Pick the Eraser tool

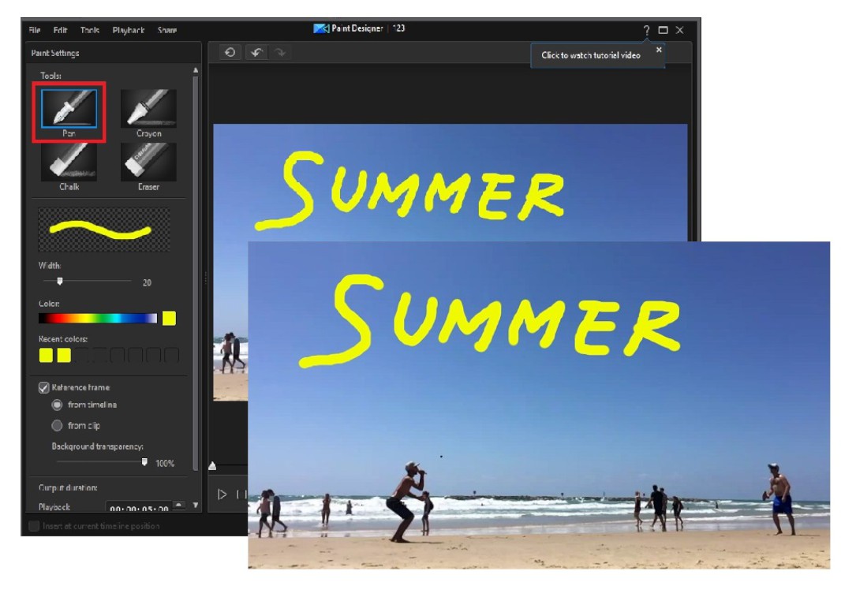148,162
